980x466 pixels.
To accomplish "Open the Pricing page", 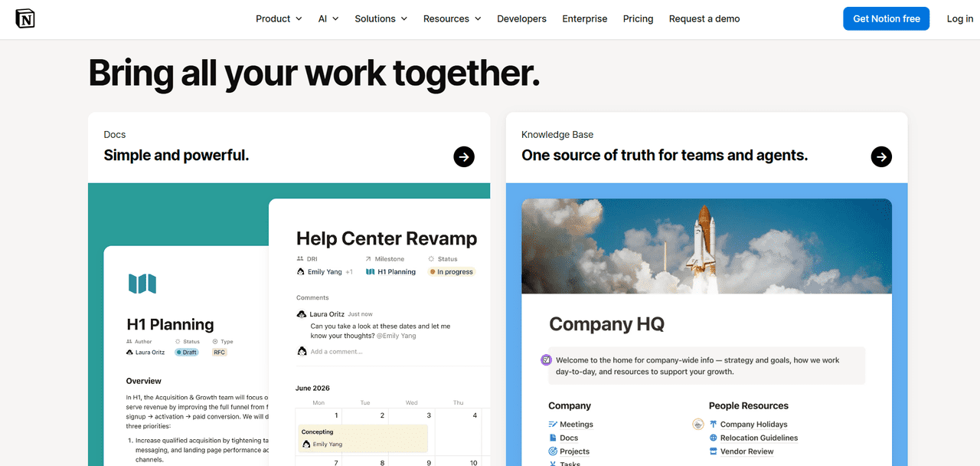I will 639,18.
